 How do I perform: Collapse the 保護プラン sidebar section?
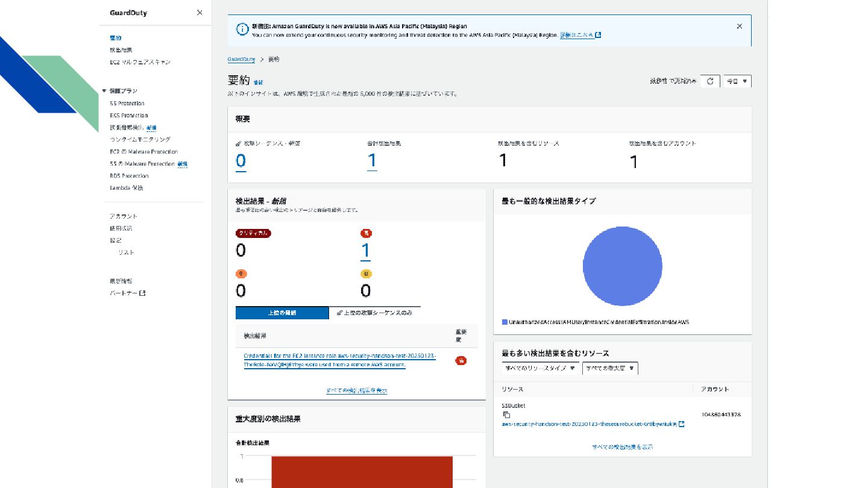(x=104, y=91)
